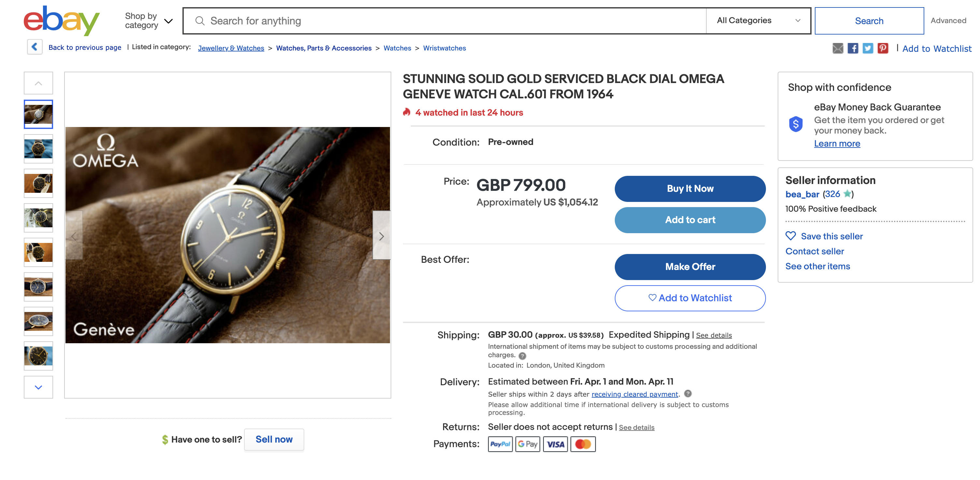Expand All Categories dropdown
Viewport: 980px width, 480px height.
pos(758,21)
